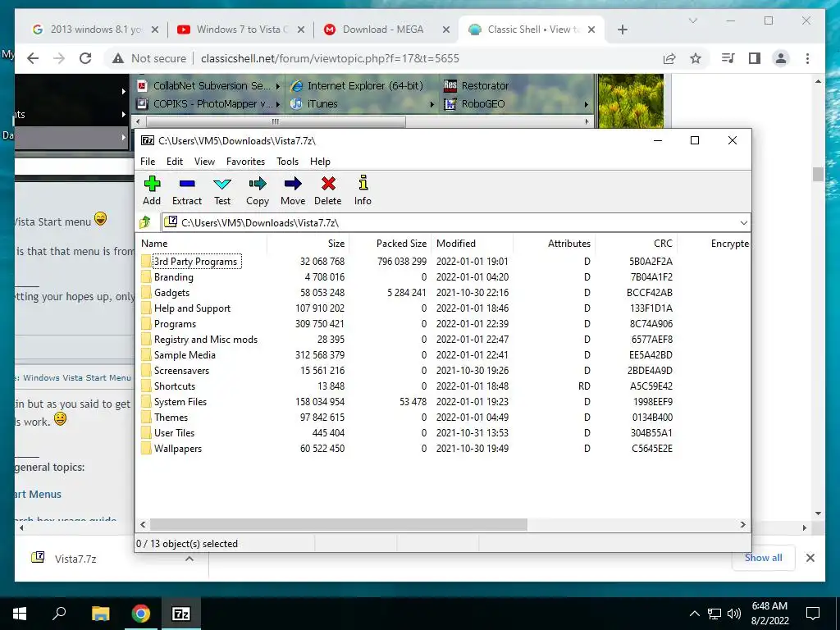This screenshot has height=630, width=840.
Task: Open Chrome side panel icon
Action: pos(755,58)
